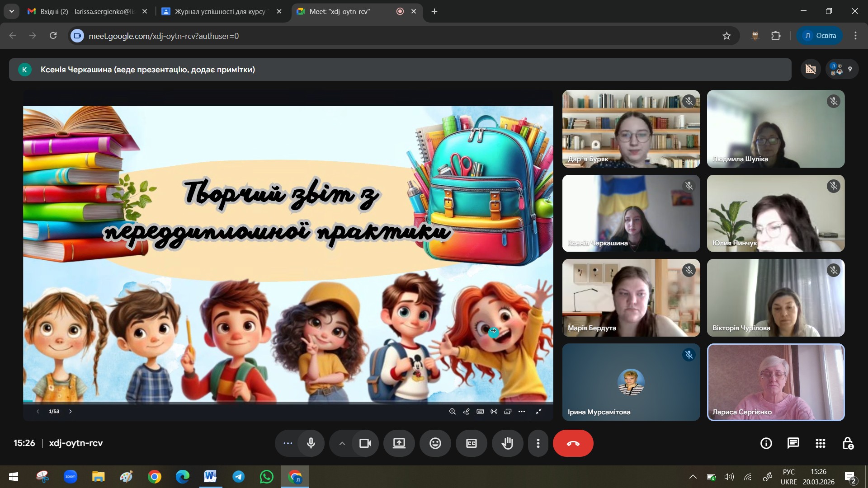Exit fullscreen view of the presentation
This screenshot has height=488, width=868.
click(538, 412)
